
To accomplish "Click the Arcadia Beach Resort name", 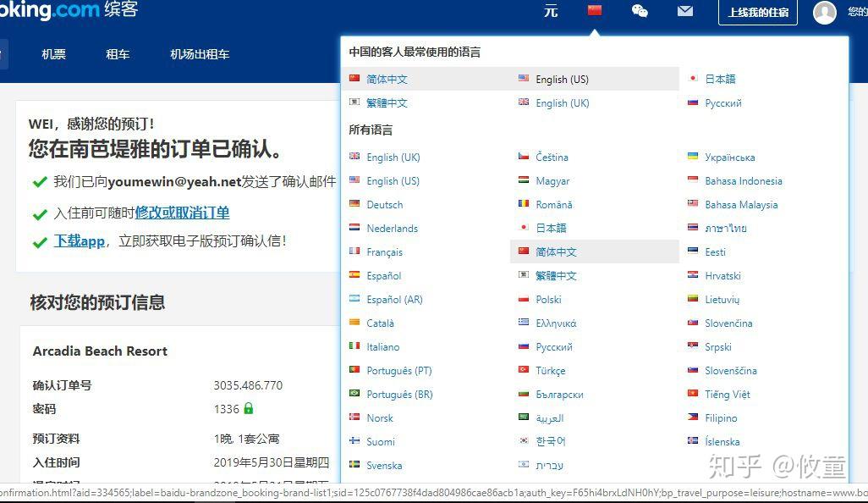I will coord(100,351).
